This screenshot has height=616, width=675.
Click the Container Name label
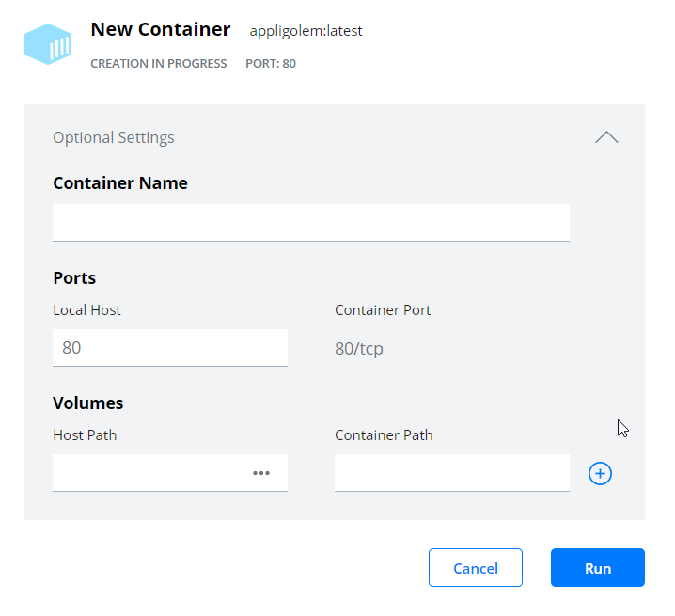coord(120,183)
